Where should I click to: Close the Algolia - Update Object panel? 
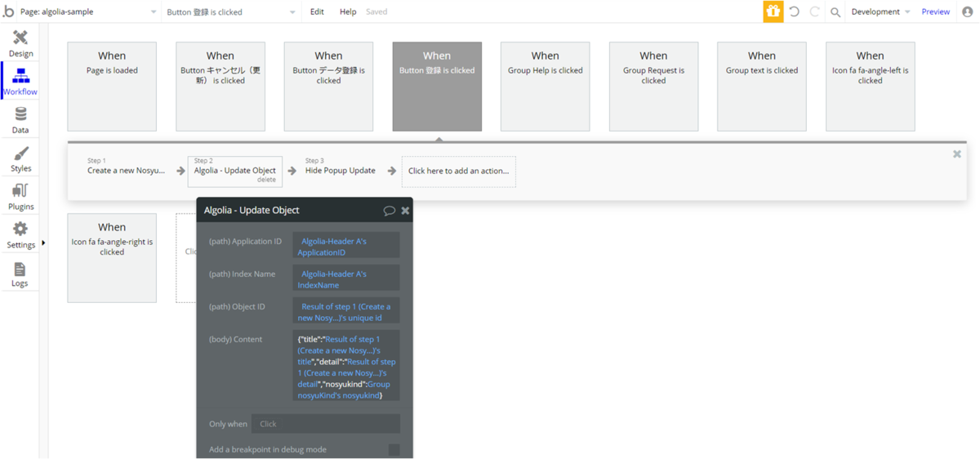[405, 211]
